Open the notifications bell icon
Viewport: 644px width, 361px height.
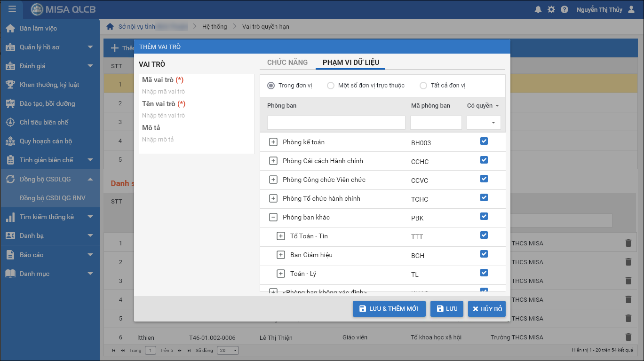point(538,9)
